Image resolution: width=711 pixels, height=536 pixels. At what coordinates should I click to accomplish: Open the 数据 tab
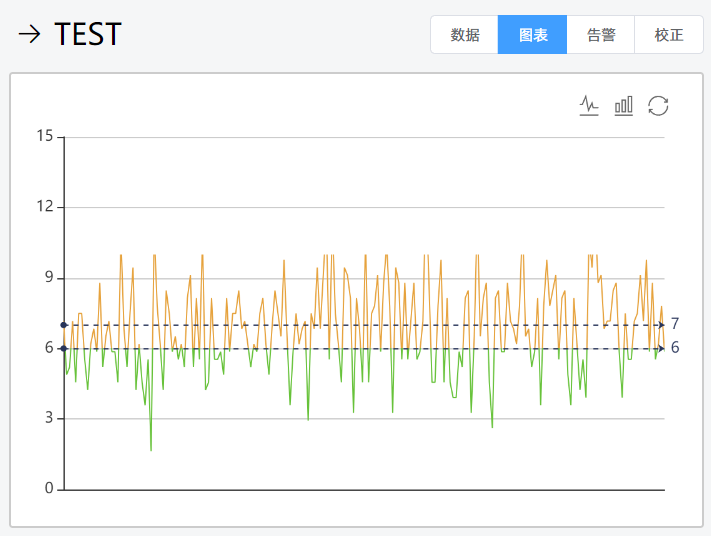tap(464, 35)
